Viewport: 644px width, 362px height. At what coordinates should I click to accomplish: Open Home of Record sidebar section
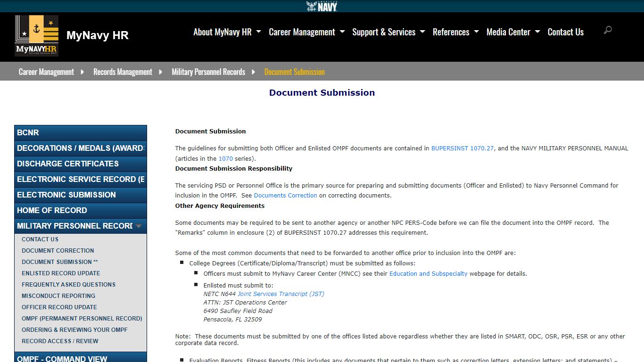coord(81,210)
